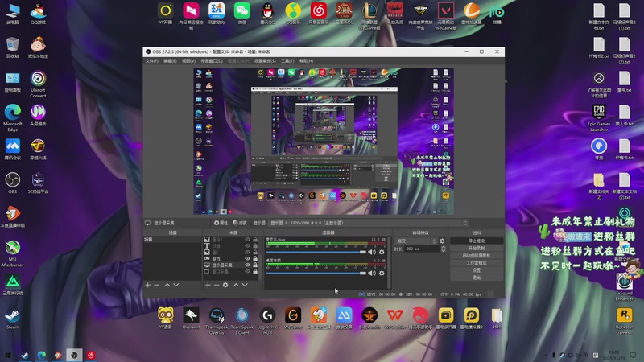Viewport: 644px width, 362px height.
Task: Click the 300 ms duration field
Action: 422,249
